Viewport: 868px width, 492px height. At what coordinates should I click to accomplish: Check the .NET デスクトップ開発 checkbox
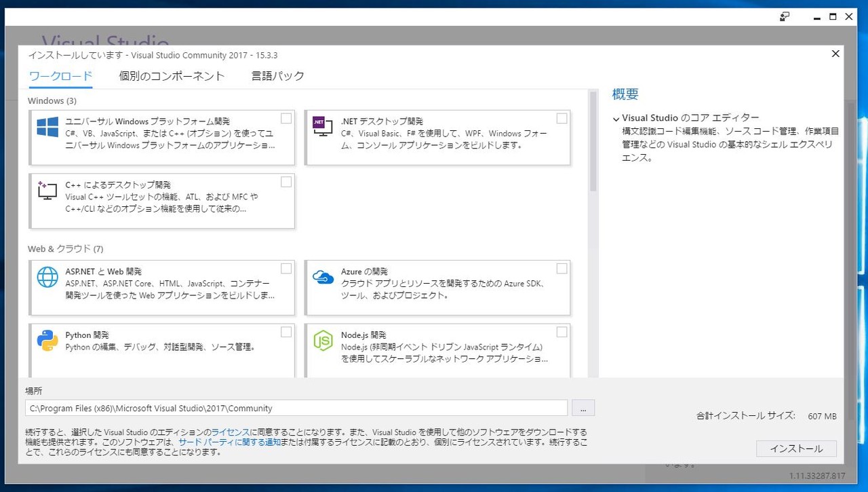(561, 119)
